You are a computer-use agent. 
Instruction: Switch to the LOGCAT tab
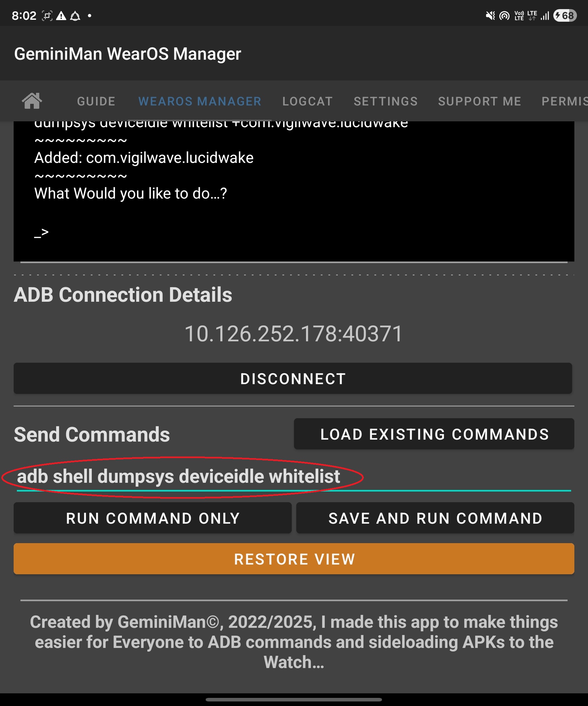click(307, 101)
